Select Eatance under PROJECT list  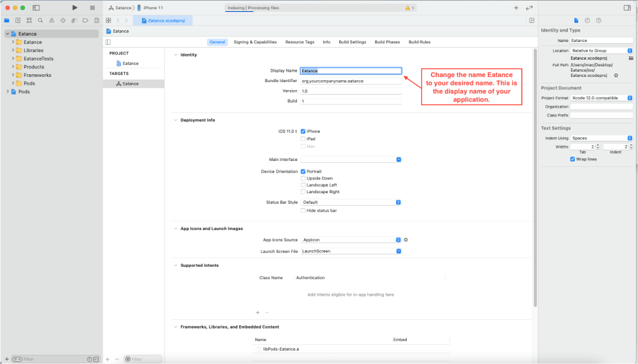130,64
